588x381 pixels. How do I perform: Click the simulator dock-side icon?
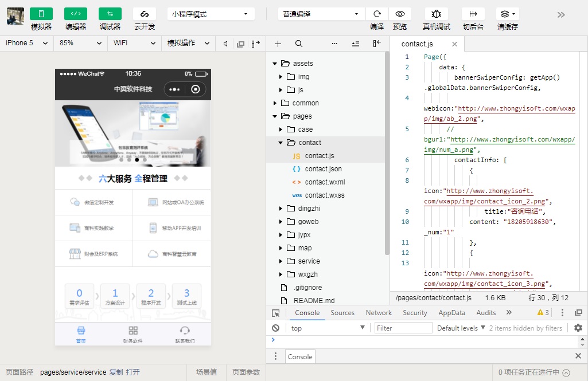(255, 44)
